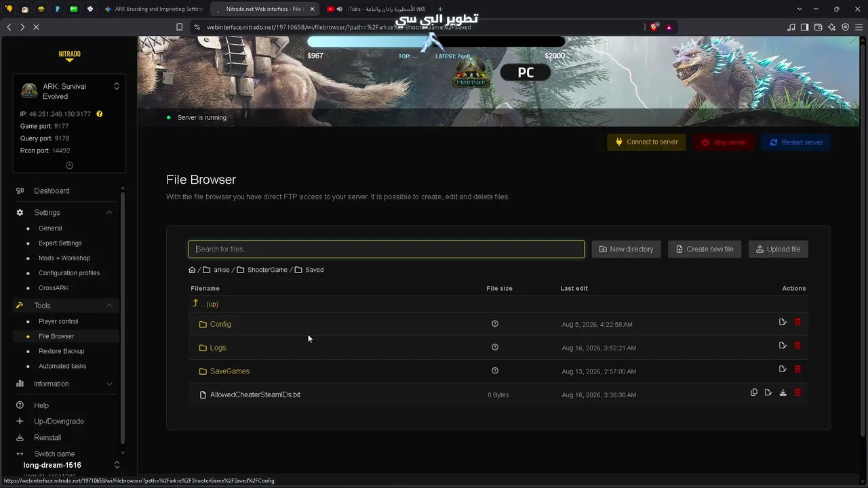Screen dimensions: 868x488
Task: Switch to the ARK Breeding and Imprinting tab
Action: [x=153, y=9]
